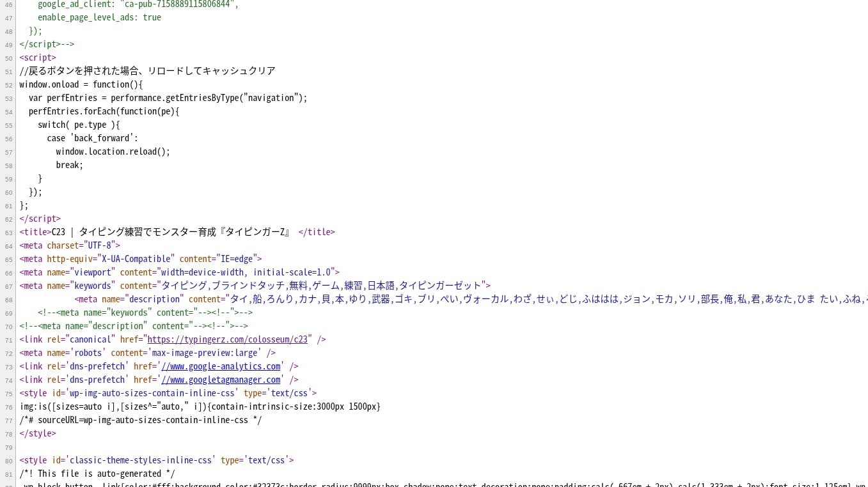Click line number 71 in the gutter
The image size is (868, 487).
pos(8,340)
